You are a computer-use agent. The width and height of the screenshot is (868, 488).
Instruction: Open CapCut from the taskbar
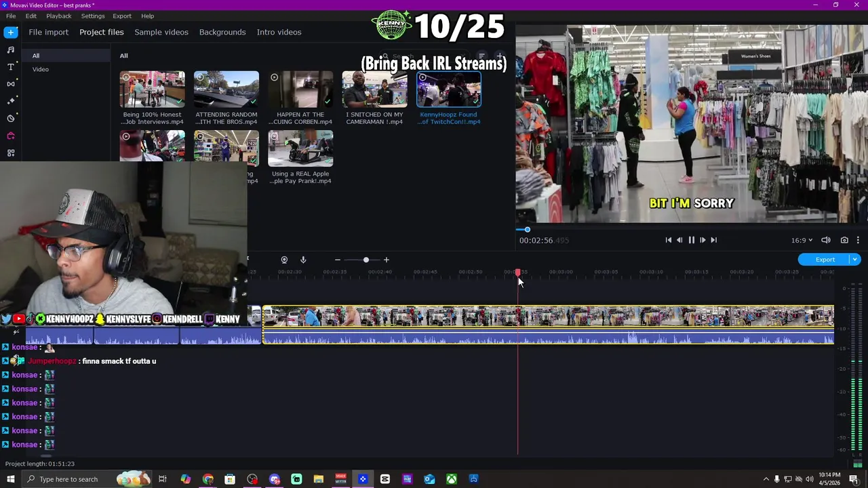[x=384, y=479]
